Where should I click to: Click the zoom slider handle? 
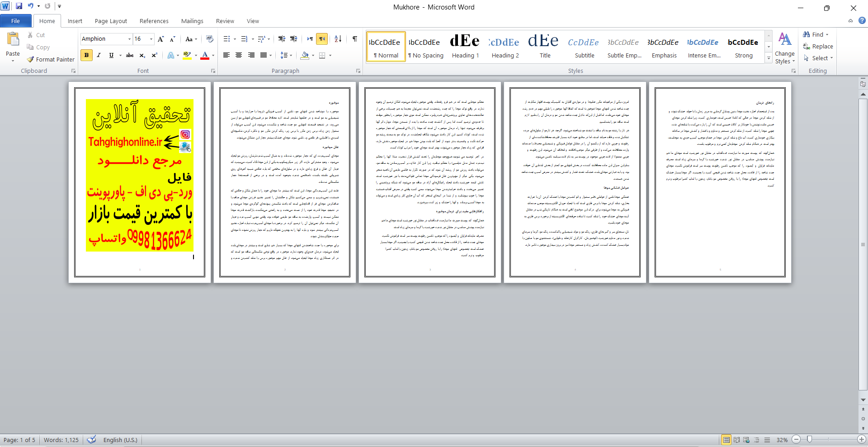(809, 439)
